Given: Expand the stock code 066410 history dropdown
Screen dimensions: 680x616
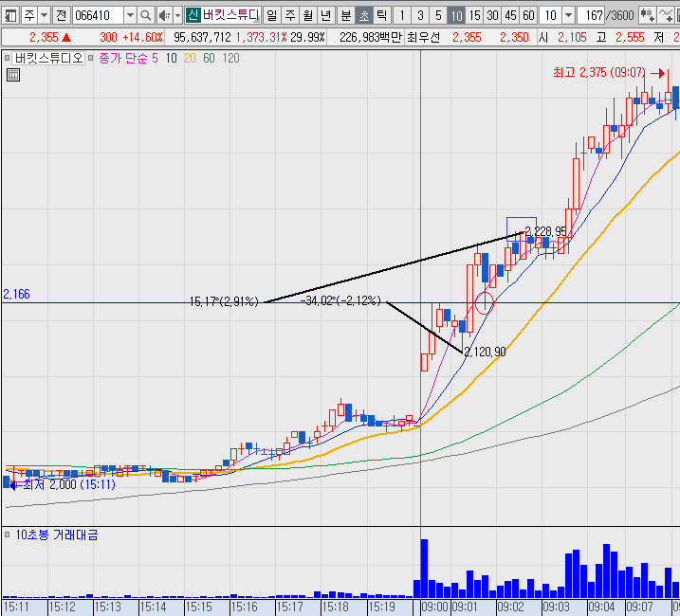Looking at the screenshot, I should click(130, 16).
